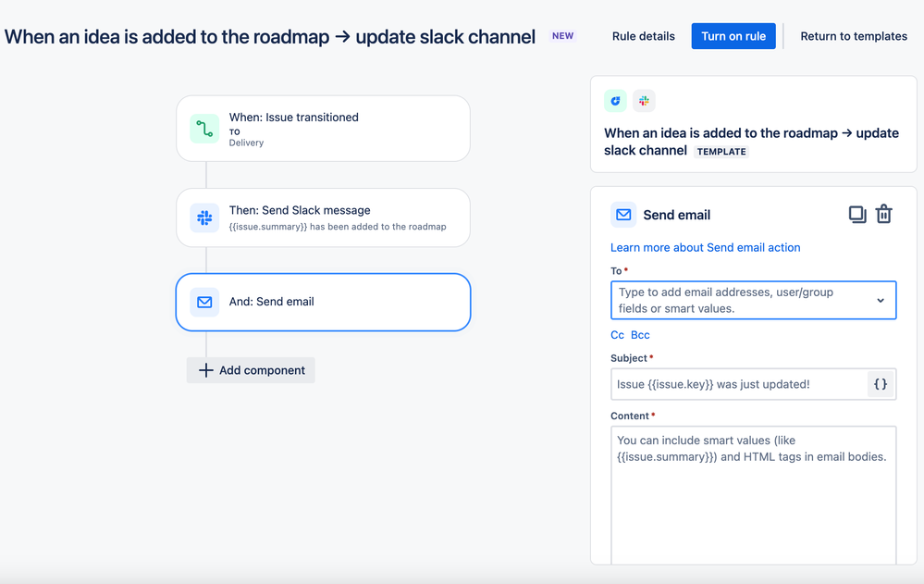
Task: Delete the Send email action with trash icon
Action: tap(884, 214)
